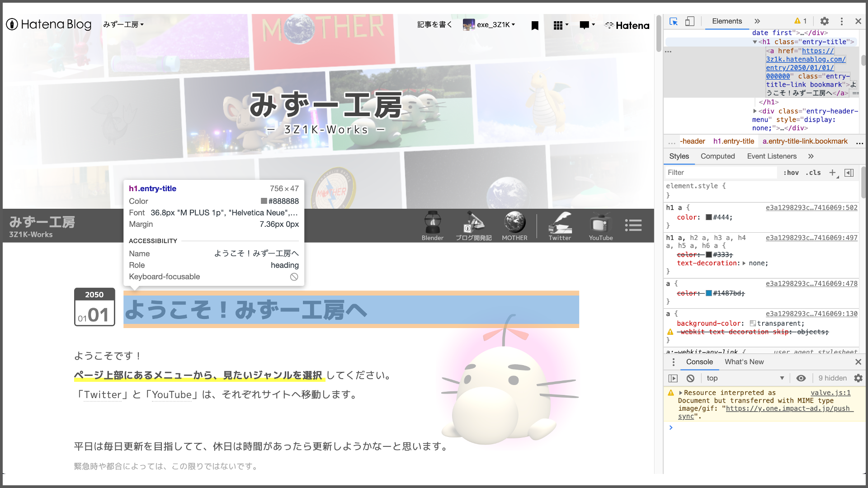Click the inline YouTube text link
Viewport: 868px width, 488px height.
coord(172,395)
